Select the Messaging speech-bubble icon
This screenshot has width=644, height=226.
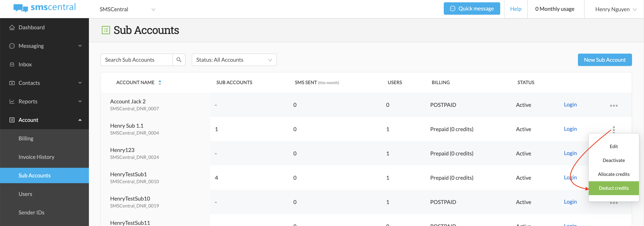[x=12, y=46]
